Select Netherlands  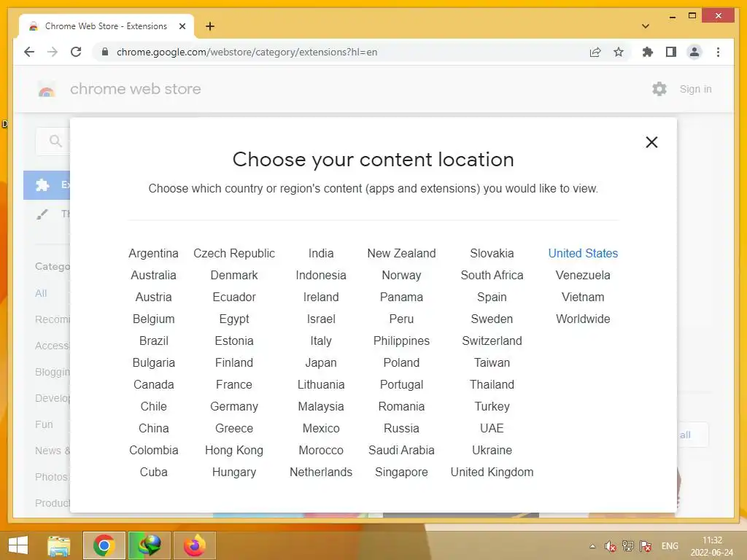tap(321, 472)
